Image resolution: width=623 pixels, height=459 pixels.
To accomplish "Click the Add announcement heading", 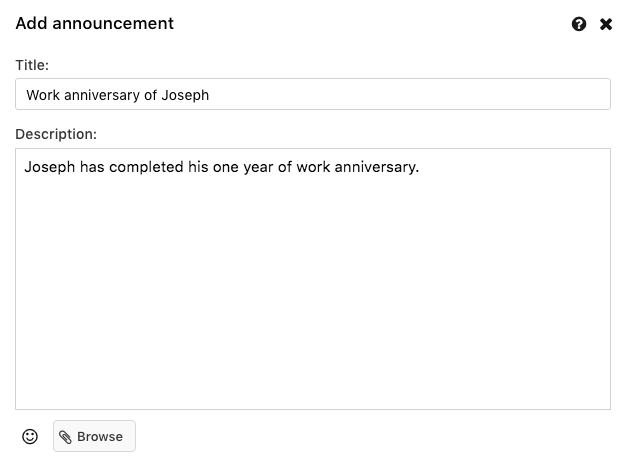I will (x=95, y=23).
